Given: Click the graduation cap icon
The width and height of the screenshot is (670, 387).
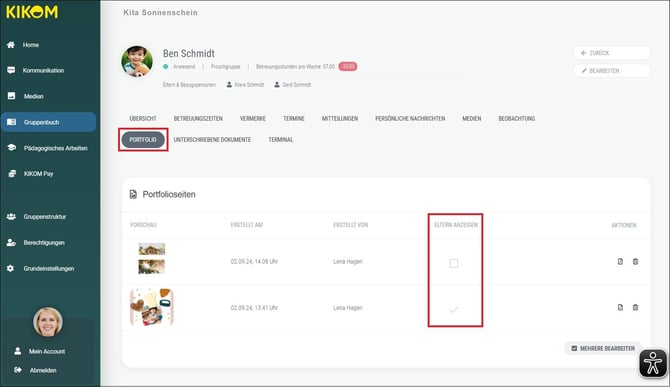Looking at the screenshot, I should point(12,147).
